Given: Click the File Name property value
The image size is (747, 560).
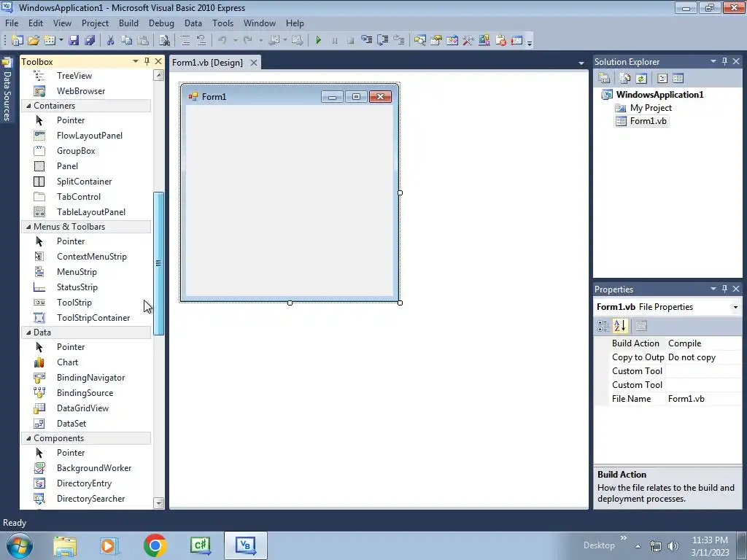Looking at the screenshot, I should point(703,399).
